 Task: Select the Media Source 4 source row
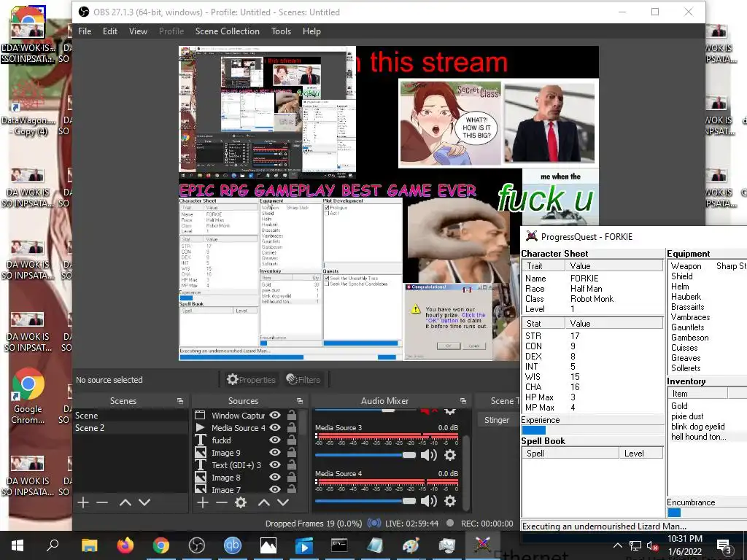246,427
